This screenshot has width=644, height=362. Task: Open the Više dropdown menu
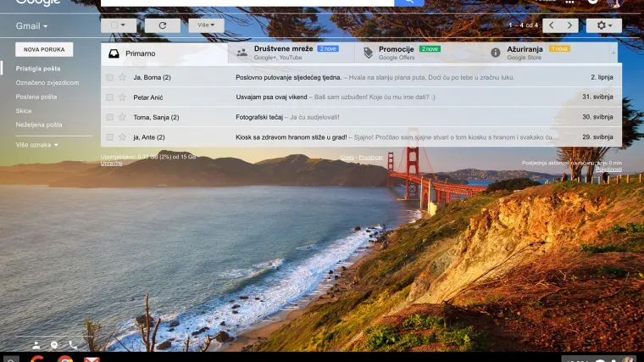[206, 25]
